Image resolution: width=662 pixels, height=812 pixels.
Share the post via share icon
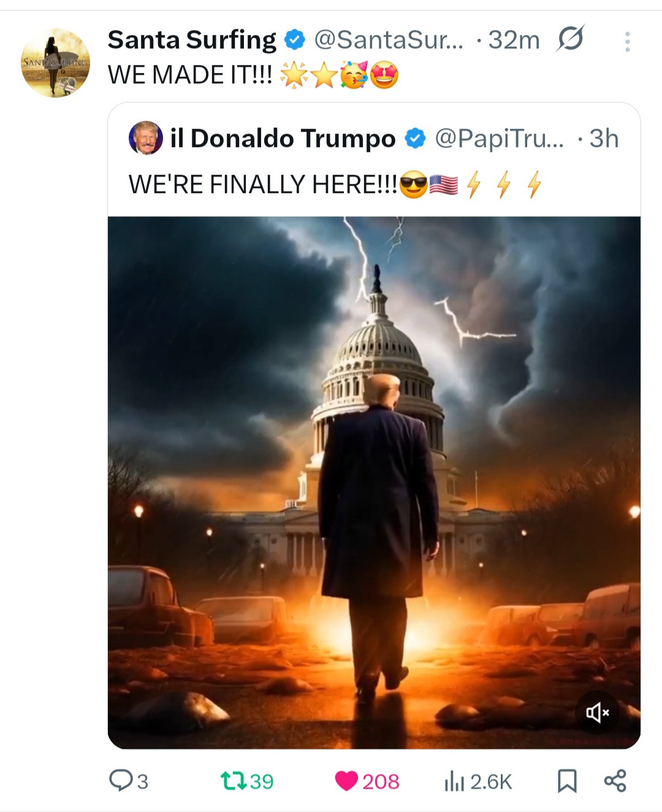tap(615, 781)
